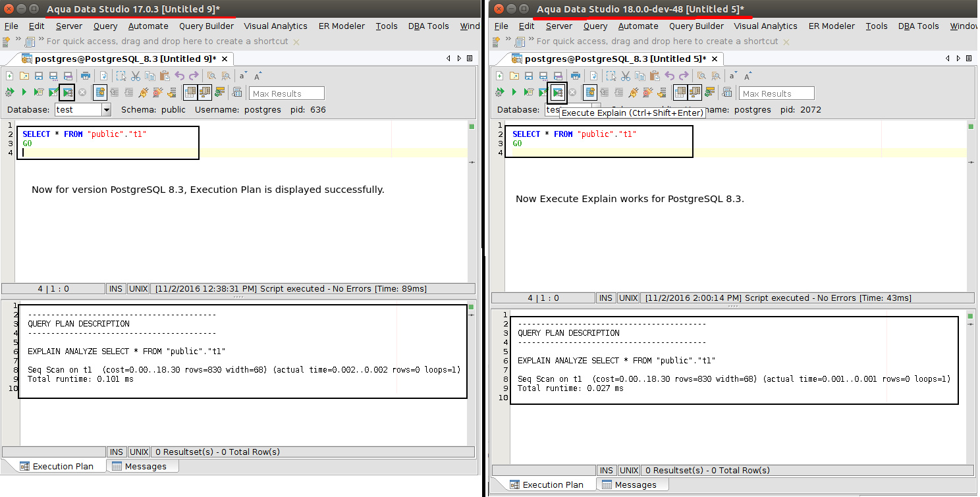
Task: Toggle Auto Commit button in right window
Action: [590, 92]
